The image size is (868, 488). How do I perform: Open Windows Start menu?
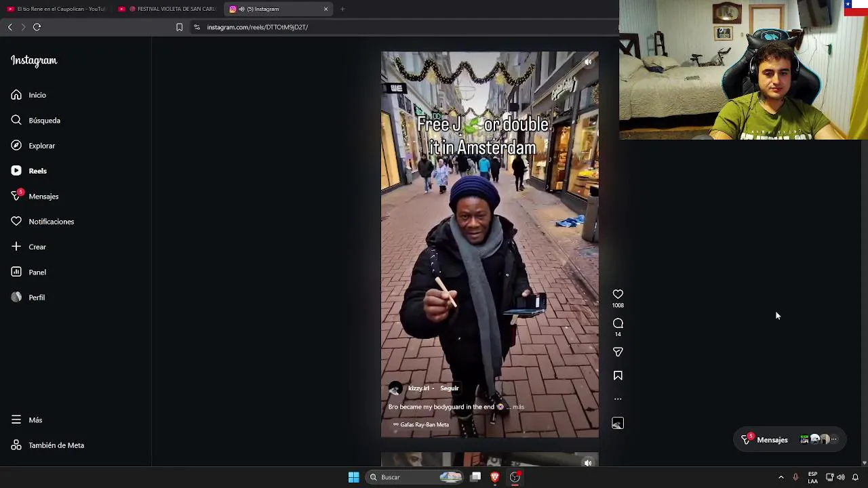click(x=353, y=477)
